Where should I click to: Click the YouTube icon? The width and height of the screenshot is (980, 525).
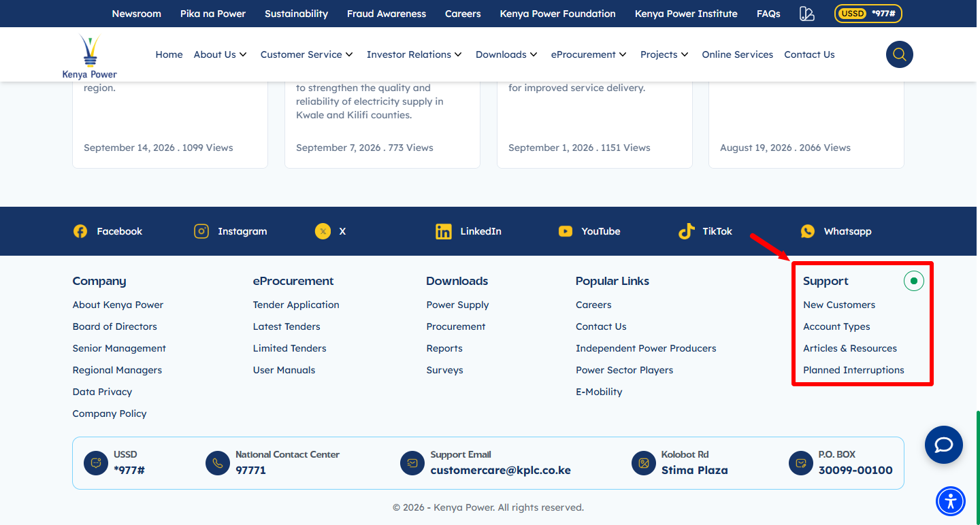(566, 231)
